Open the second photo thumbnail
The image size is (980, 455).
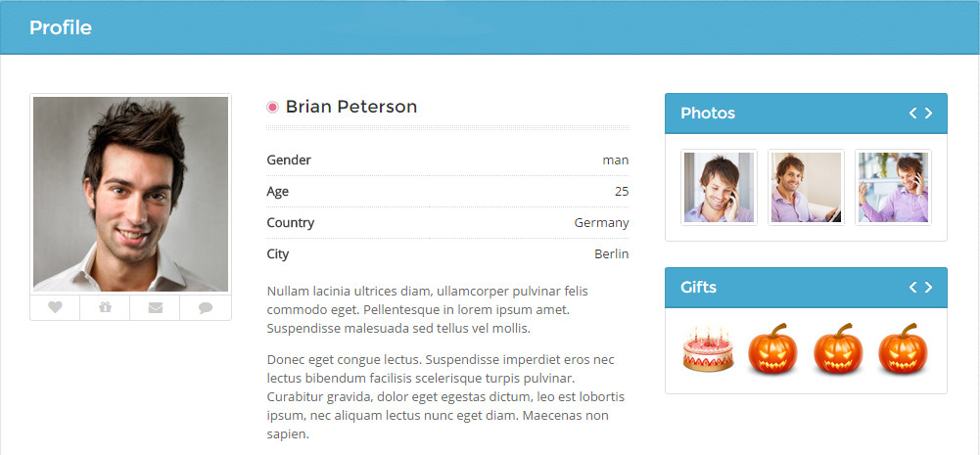point(807,188)
